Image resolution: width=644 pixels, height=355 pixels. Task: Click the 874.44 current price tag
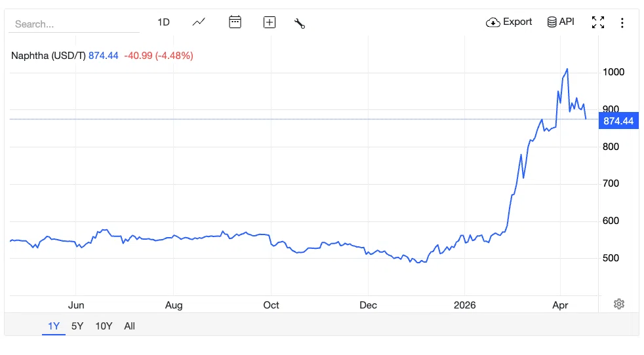point(618,121)
